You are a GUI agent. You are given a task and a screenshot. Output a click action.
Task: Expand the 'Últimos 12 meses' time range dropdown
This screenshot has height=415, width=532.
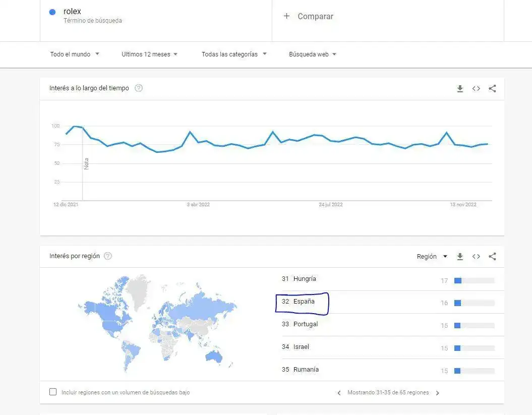tap(149, 54)
